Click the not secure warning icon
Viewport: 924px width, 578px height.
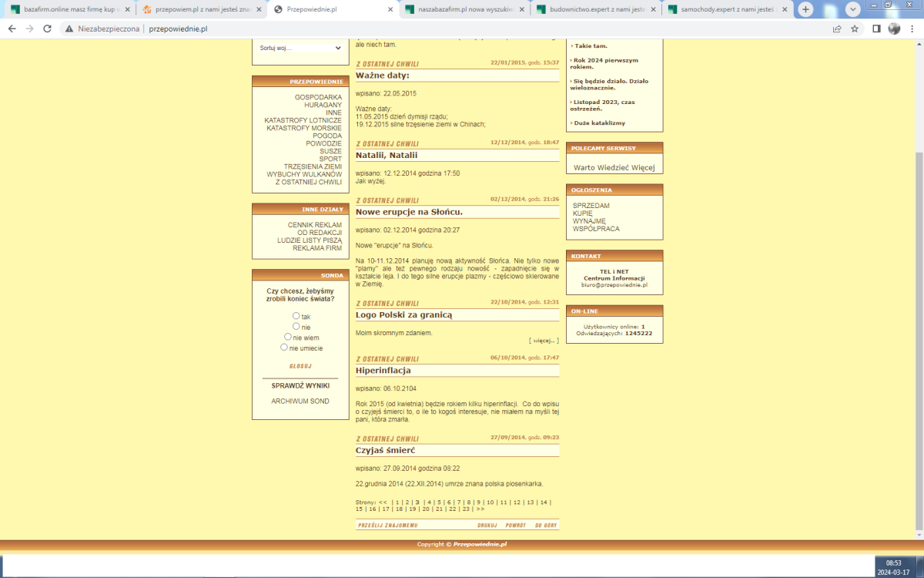[x=69, y=29]
